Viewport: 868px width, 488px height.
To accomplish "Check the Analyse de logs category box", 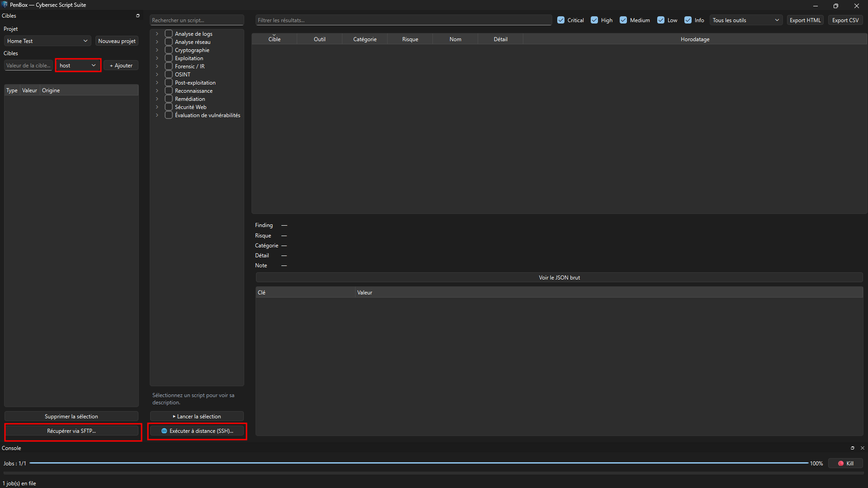I will pyautogui.click(x=169, y=33).
